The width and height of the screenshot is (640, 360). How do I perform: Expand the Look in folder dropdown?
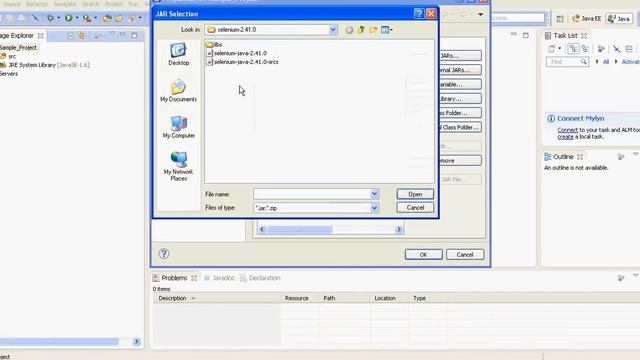click(333, 30)
